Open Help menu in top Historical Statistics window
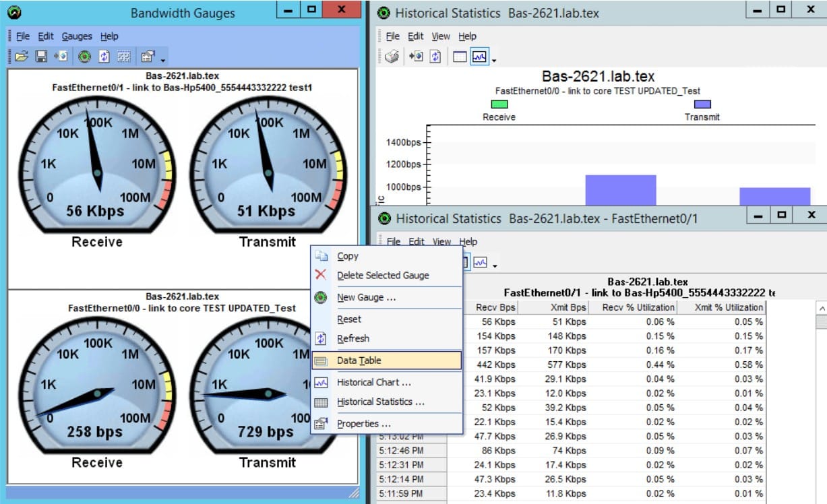Viewport: 827px width, 504px height. (467, 36)
